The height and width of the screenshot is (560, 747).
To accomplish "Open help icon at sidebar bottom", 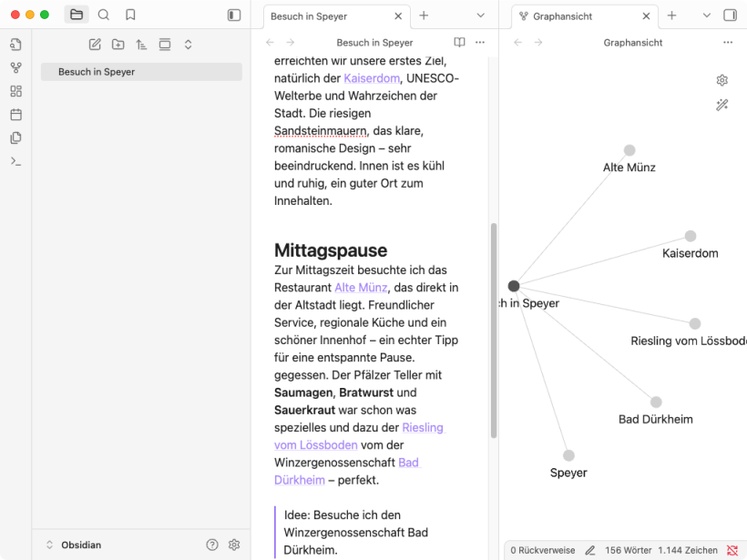I will pos(212,545).
